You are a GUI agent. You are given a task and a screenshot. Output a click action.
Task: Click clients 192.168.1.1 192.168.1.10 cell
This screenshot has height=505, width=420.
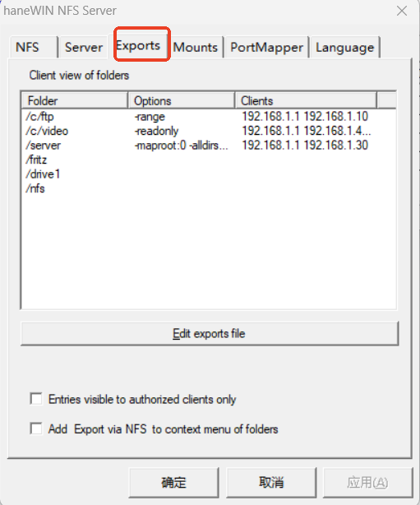coord(305,117)
